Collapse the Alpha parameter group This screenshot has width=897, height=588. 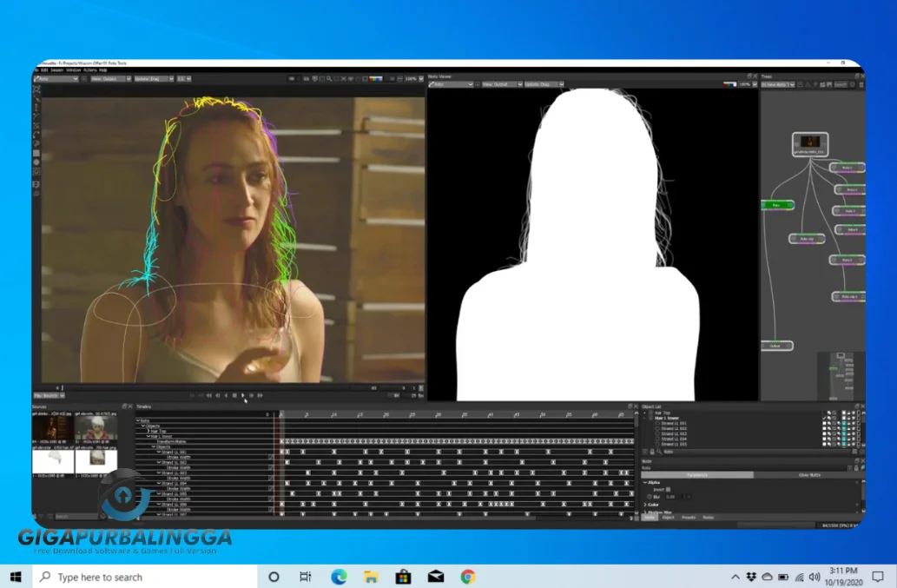[645, 482]
